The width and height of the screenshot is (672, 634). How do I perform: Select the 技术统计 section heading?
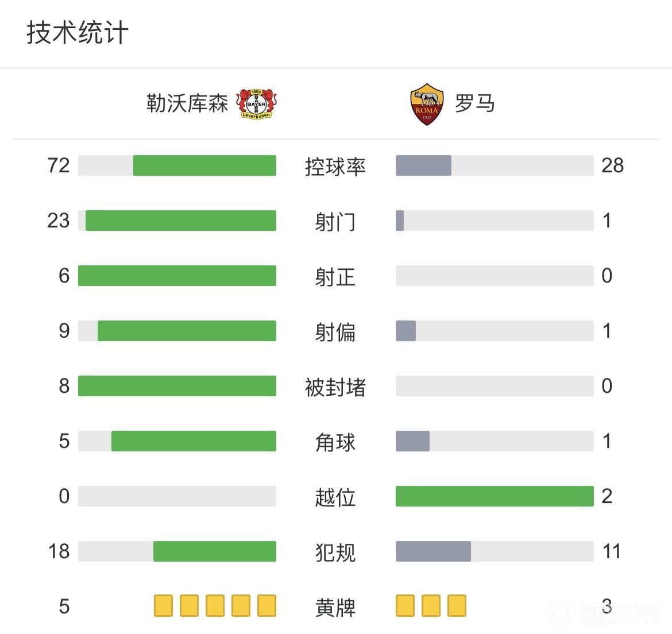coord(77,33)
